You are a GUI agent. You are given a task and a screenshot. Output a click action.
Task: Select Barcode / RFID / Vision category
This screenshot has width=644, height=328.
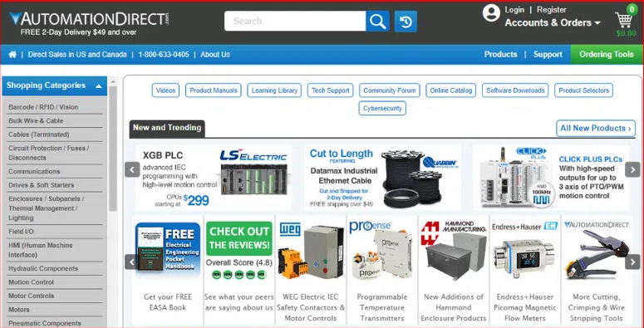pyautogui.click(x=43, y=107)
